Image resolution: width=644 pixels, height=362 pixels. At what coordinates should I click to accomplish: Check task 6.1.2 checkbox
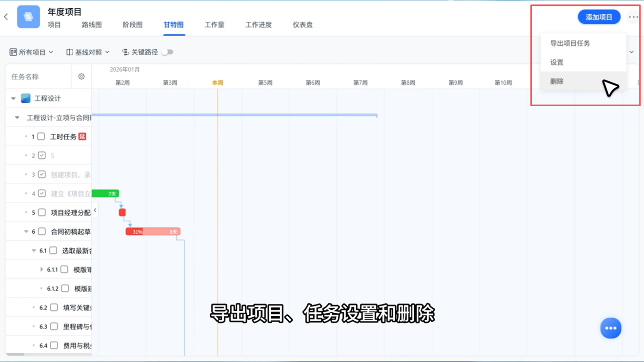click(65, 288)
